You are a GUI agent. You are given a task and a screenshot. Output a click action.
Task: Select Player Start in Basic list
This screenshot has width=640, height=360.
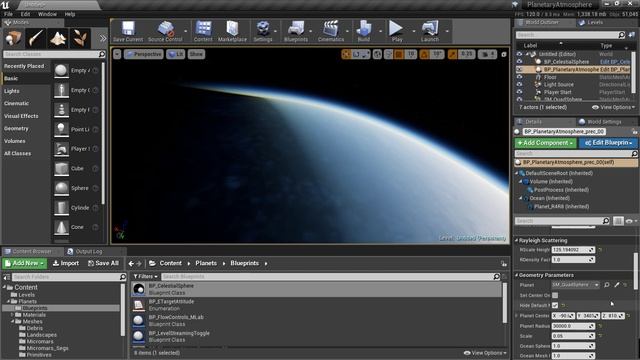(76, 149)
